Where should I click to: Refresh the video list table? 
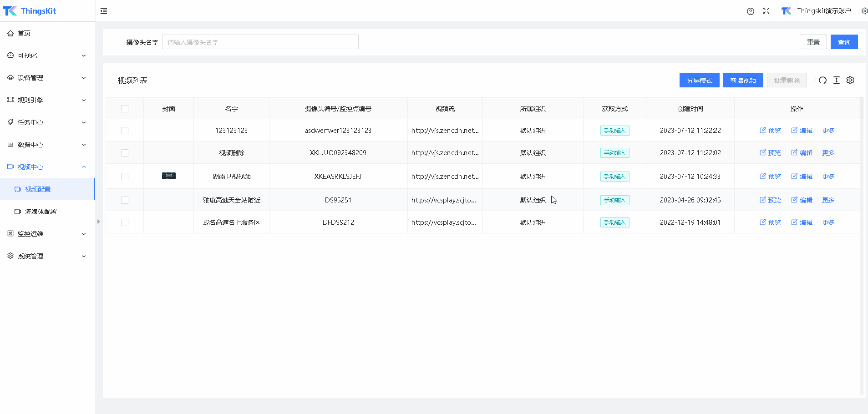tap(822, 81)
